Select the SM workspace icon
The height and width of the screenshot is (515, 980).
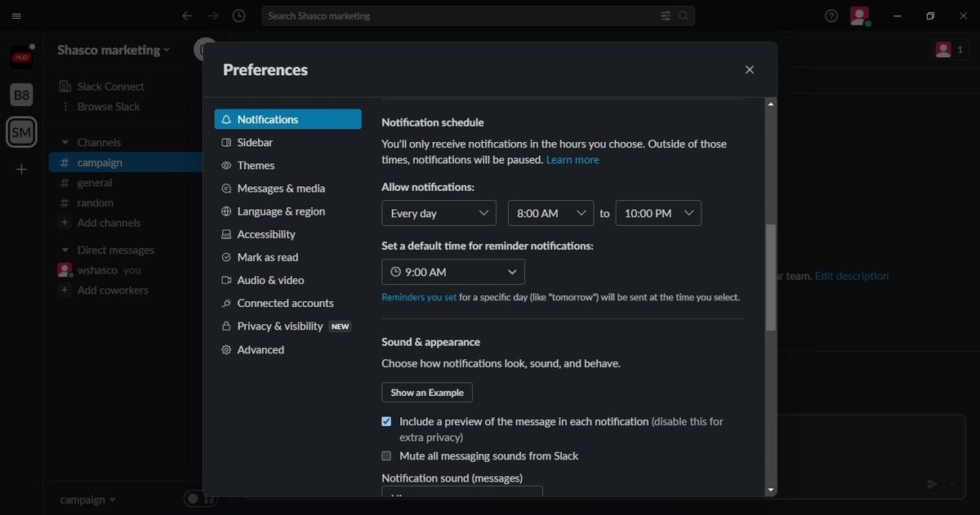pos(20,131)
